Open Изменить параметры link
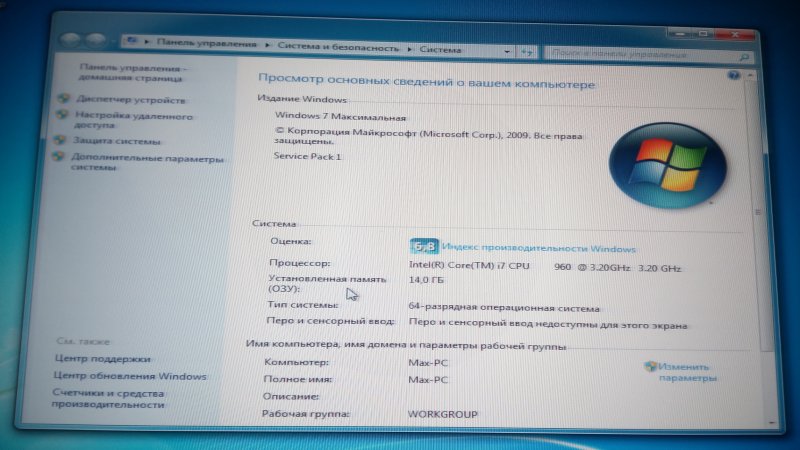The height and width of the screenshot is (450, 800). pyautogui.click(x=688, y=373)
